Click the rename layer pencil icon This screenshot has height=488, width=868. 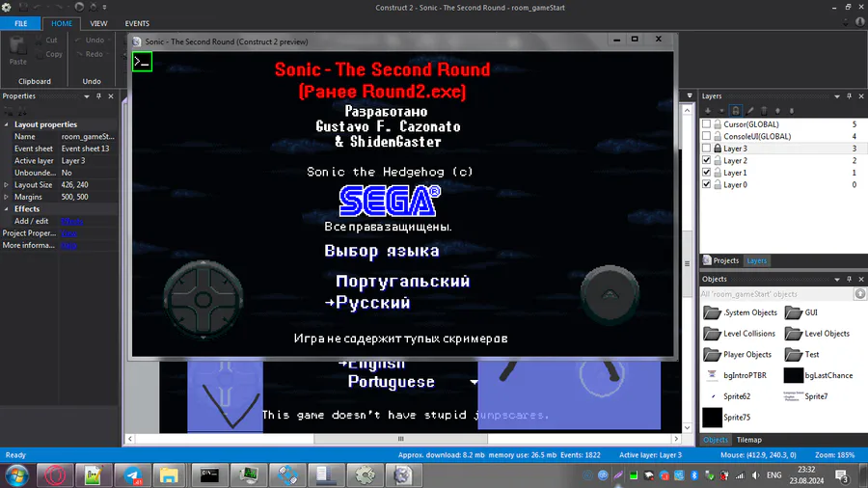(750, 111)
